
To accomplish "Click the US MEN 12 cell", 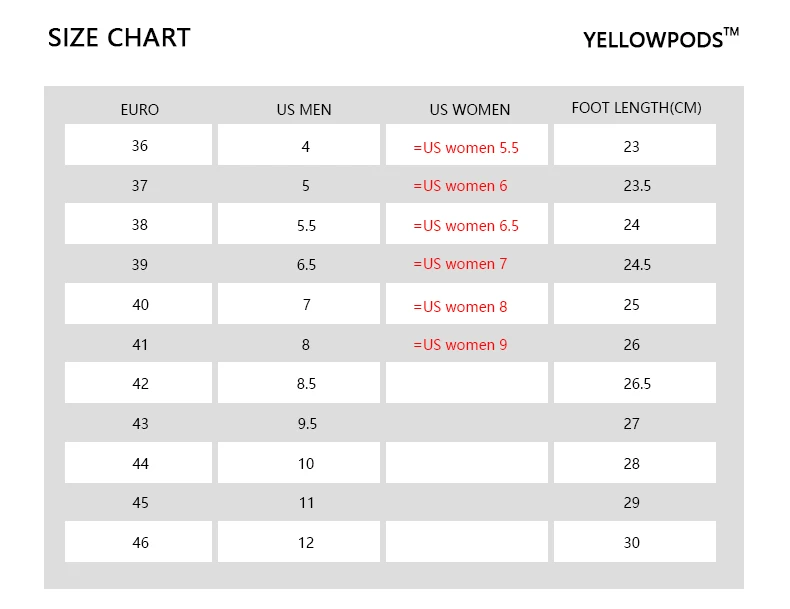I will (299, 541).
